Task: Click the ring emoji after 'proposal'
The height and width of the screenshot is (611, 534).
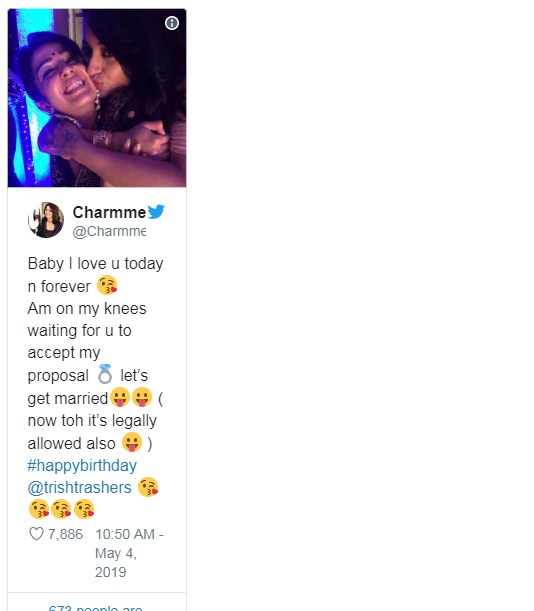Action: [105, 374]
